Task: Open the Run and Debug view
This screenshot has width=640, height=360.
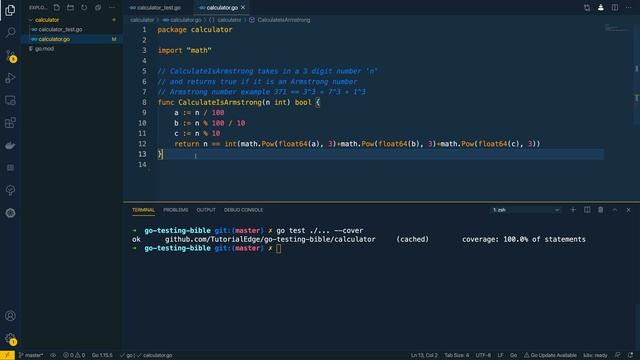Action: 10,78
